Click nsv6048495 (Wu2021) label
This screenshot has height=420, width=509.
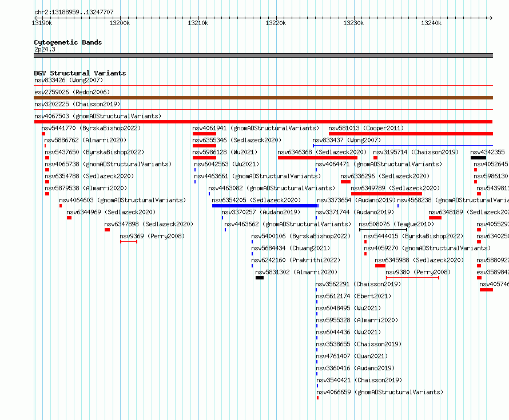click(x=348, y=308)
